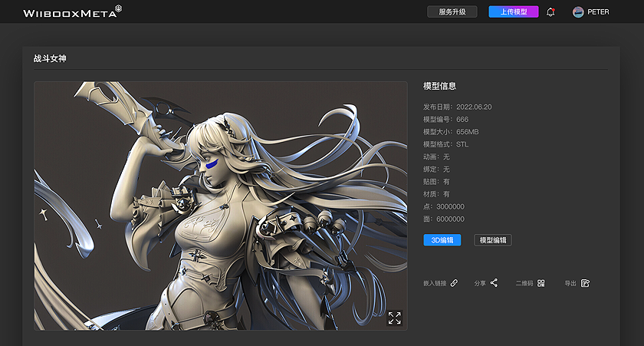
Task: Click the 模型编辑 button
Action: (492, 240)
